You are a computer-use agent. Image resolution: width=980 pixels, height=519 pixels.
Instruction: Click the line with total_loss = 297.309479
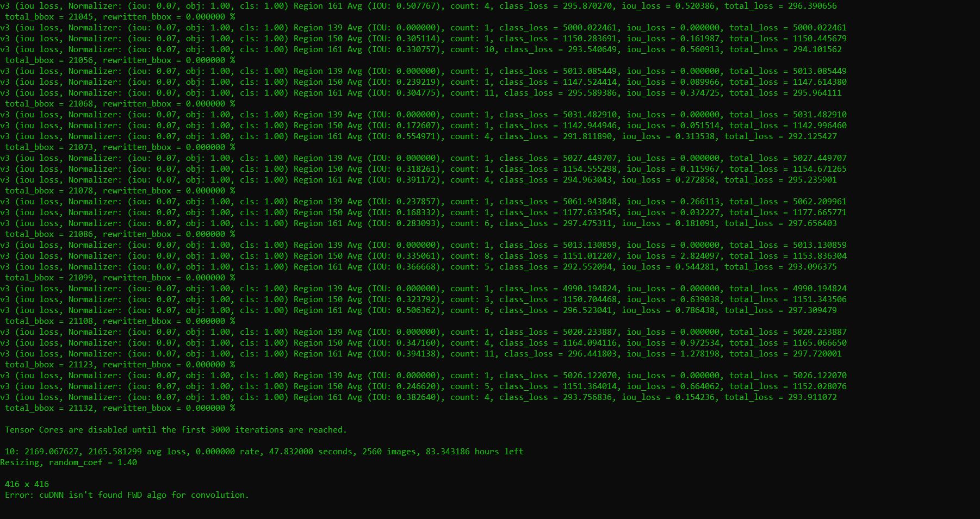(x=418, y=310)
